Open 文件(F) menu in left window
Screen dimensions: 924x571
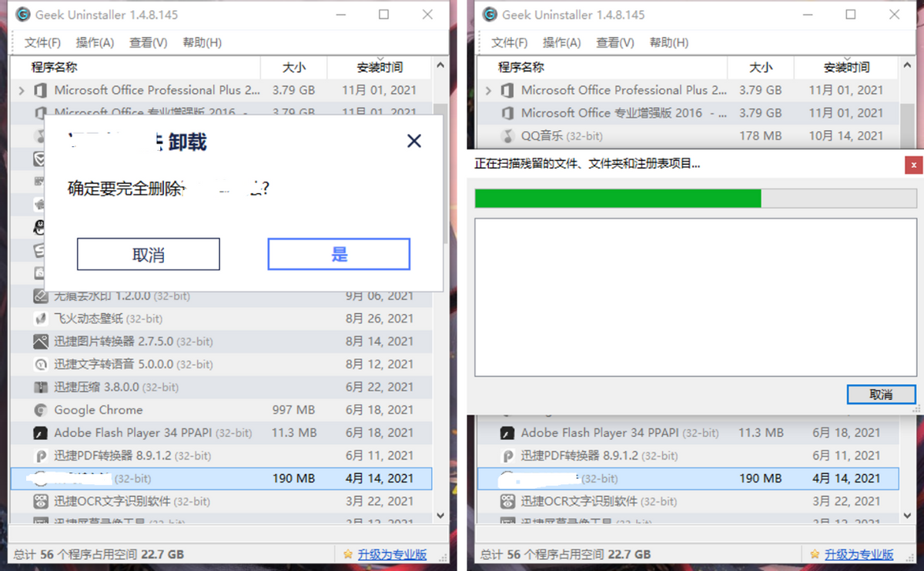[42, 42]
